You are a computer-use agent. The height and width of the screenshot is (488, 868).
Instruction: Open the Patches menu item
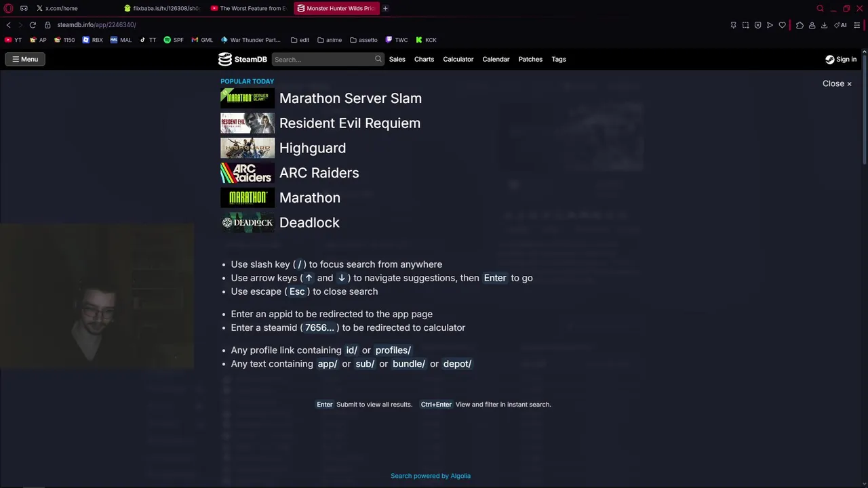[x=530, y=59]
